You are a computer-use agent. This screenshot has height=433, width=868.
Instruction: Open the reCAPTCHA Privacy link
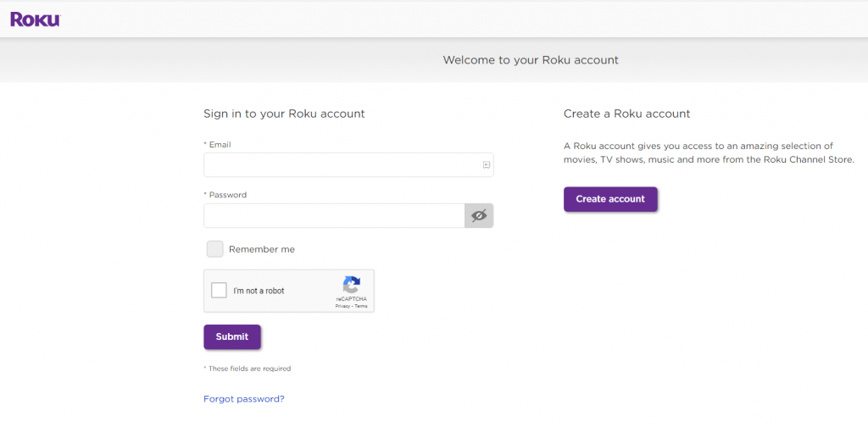pyautogui.click(x=342, y=306)
